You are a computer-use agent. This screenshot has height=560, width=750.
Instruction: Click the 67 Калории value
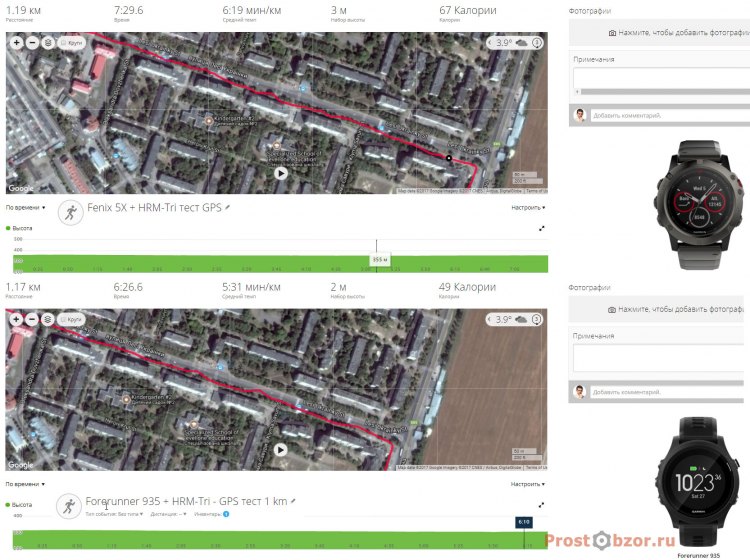point(468,10)
